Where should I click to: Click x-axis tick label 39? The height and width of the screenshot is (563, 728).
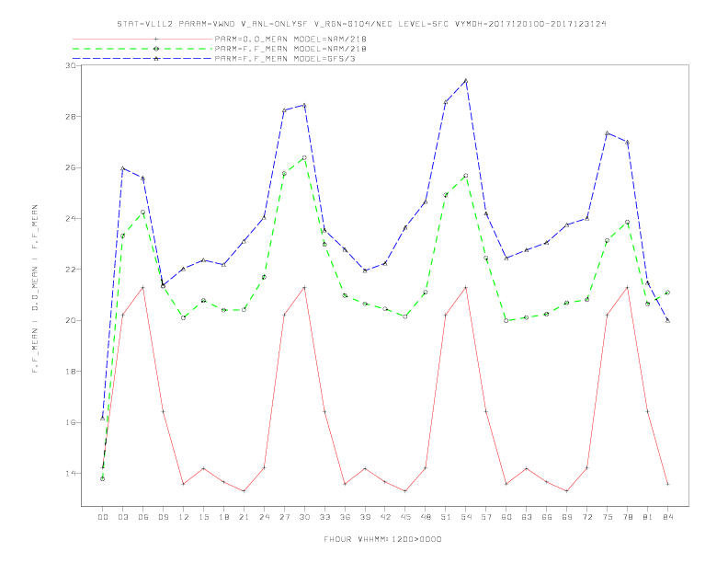[365, 517]
